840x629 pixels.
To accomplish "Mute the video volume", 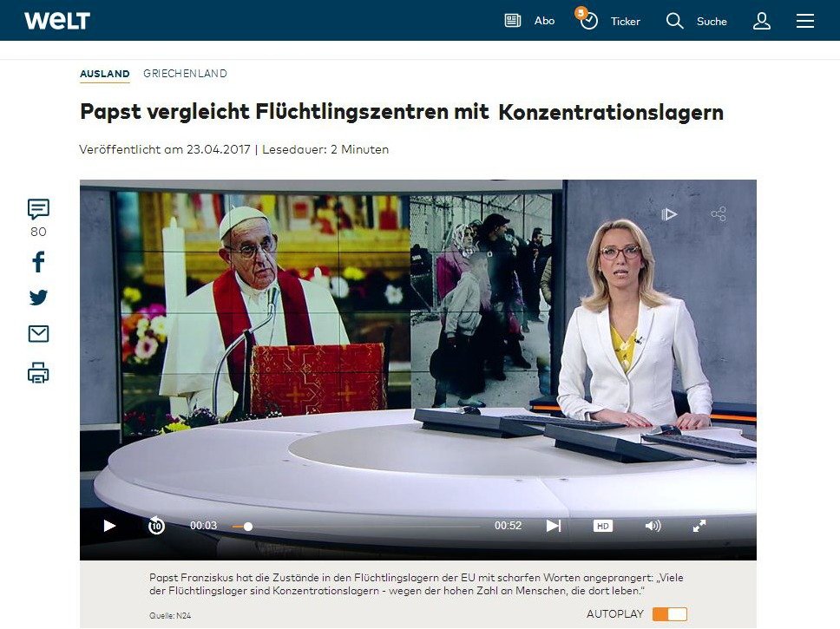I will [653, 526].
